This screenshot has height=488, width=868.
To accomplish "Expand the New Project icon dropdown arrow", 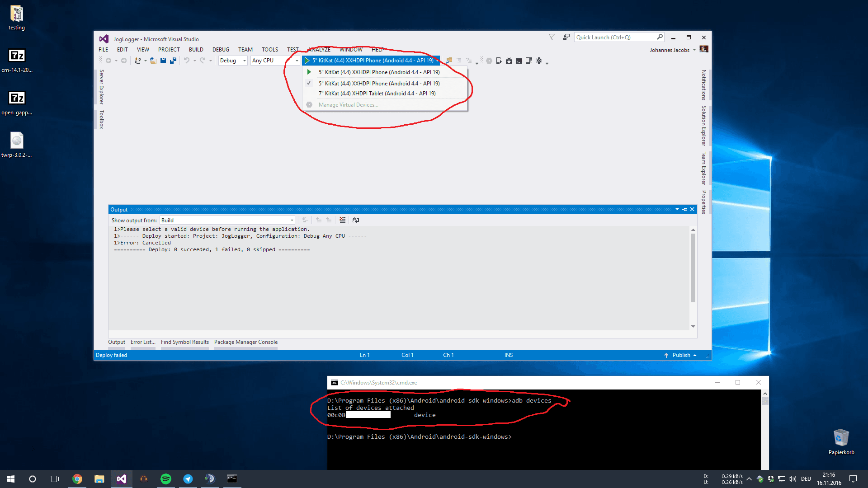I will [145, 61].
